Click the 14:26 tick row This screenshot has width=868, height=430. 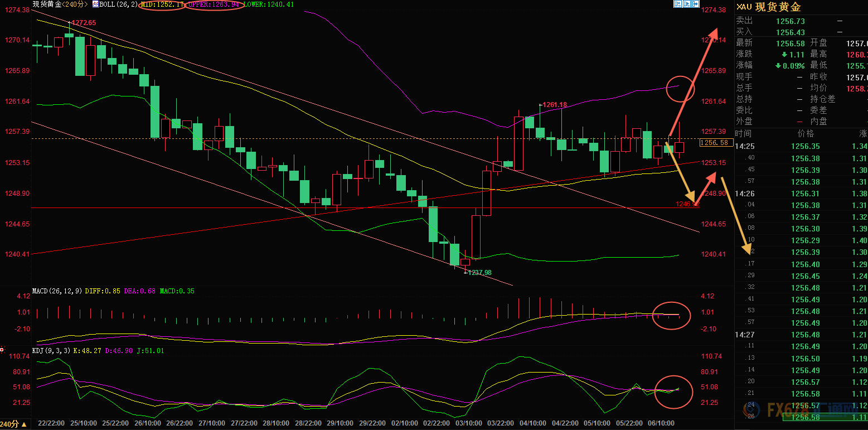click(x=801, y=194)
